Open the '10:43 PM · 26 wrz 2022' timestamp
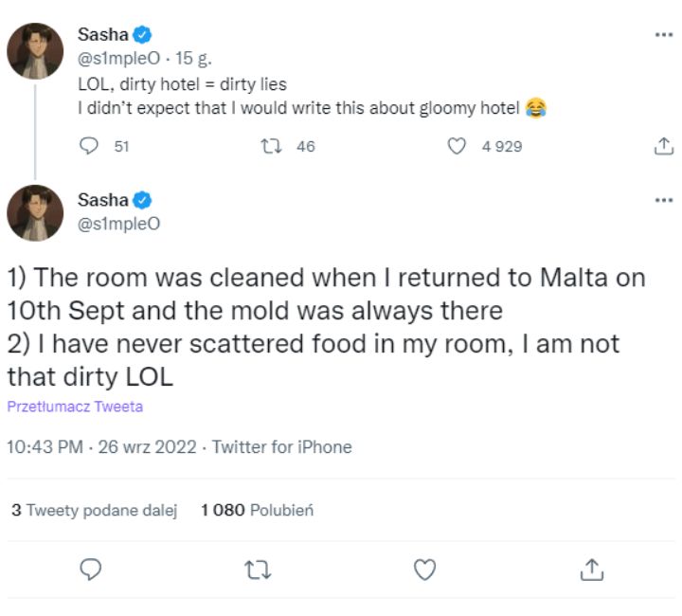 [x=104, y=447]
